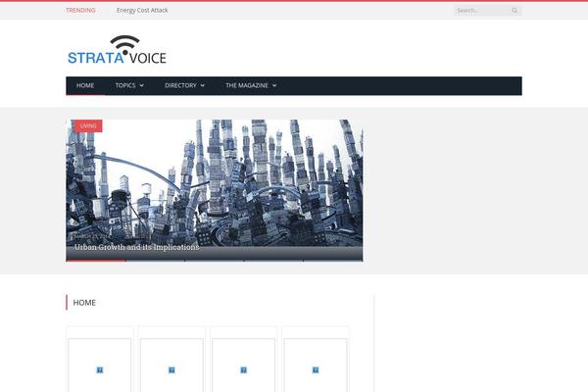Go to the Home menu item
The height and width of the screenshot is (392, 588).
[85, 85]
